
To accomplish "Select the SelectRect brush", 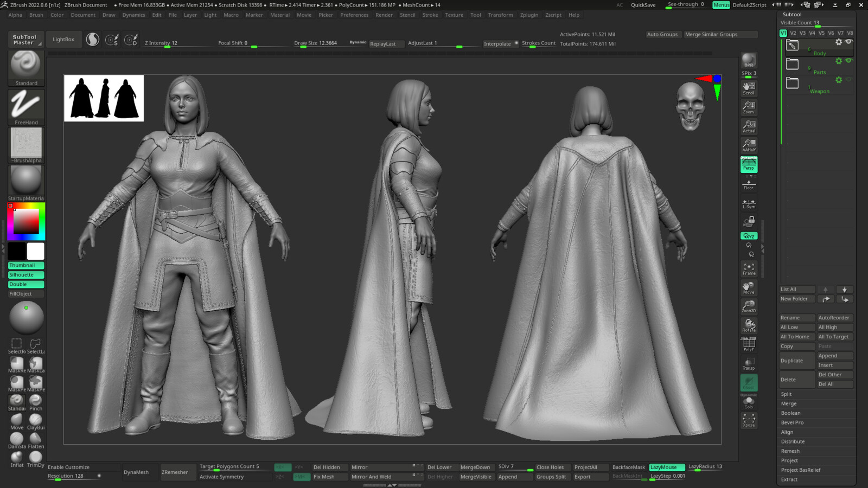I will click(x=17, y=346).
